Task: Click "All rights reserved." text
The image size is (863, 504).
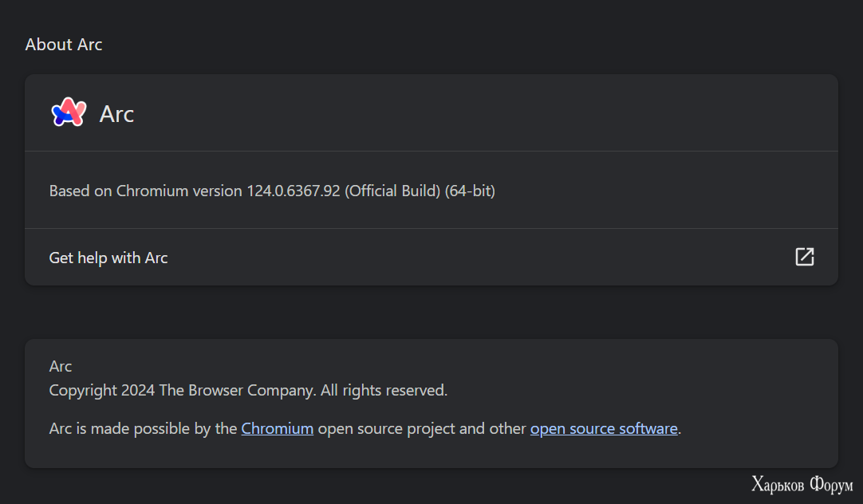Action: [x=384, y=390]
